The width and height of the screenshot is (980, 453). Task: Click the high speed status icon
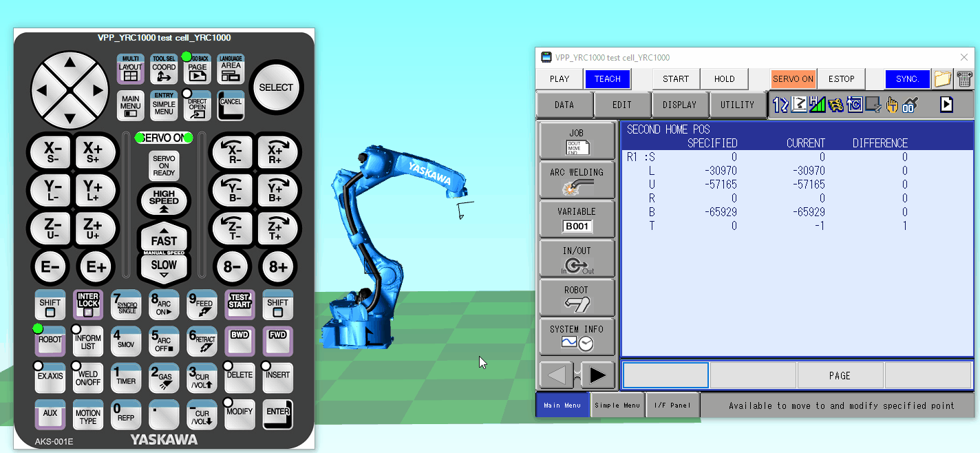tap(818, 105)
